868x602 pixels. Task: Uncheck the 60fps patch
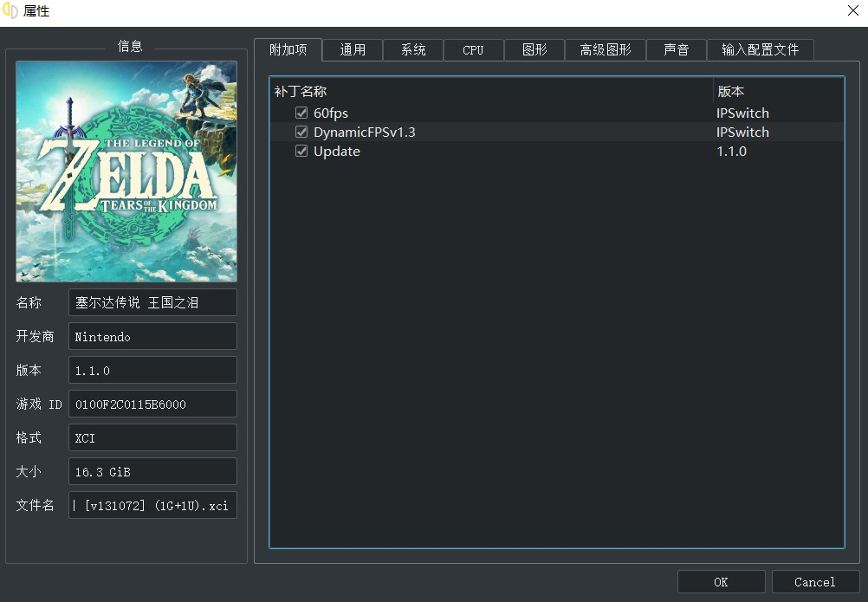coord(301,113)
